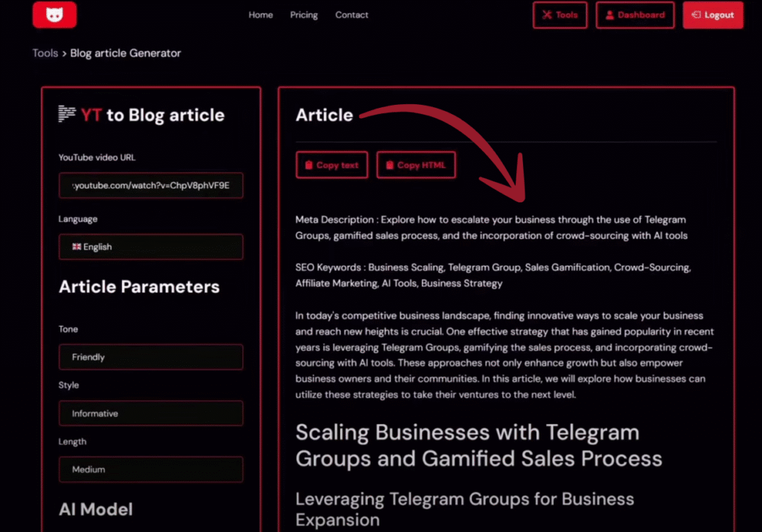
Task: Open the Length dropdown set to Medium
Action: (151, 469)
